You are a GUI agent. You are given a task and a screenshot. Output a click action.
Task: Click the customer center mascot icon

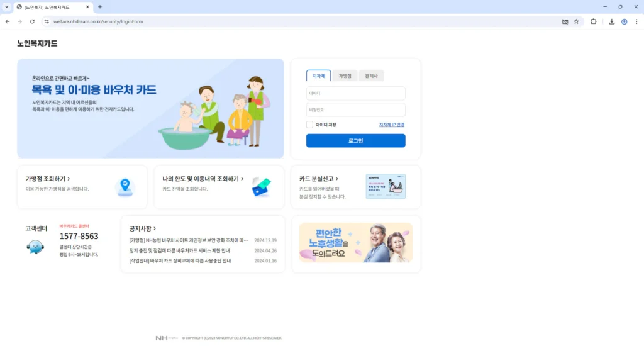point(35,247)
